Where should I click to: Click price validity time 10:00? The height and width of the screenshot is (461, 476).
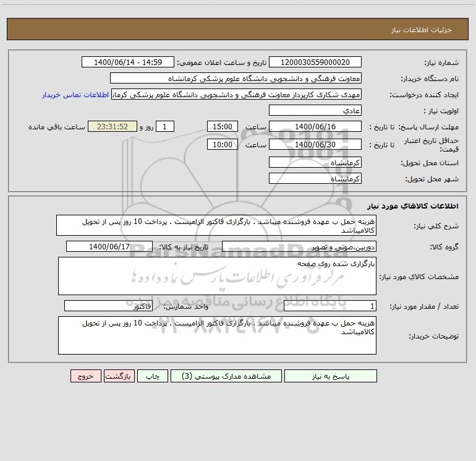tap(222, 144)
